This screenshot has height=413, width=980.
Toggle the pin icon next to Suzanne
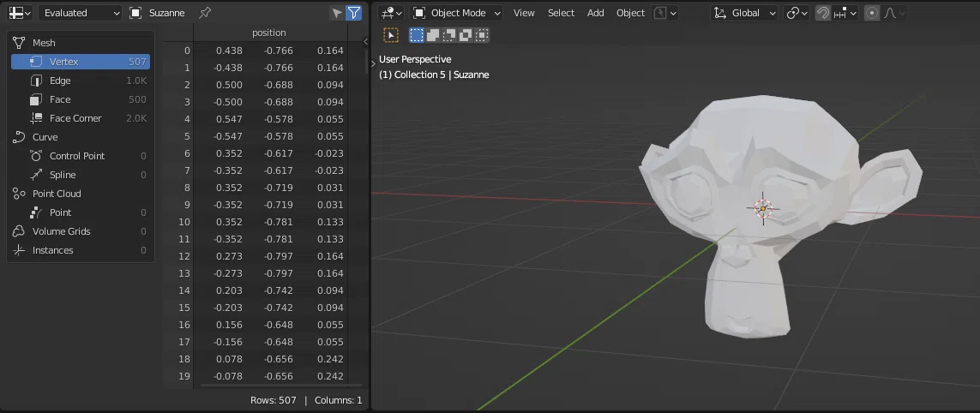204,13
